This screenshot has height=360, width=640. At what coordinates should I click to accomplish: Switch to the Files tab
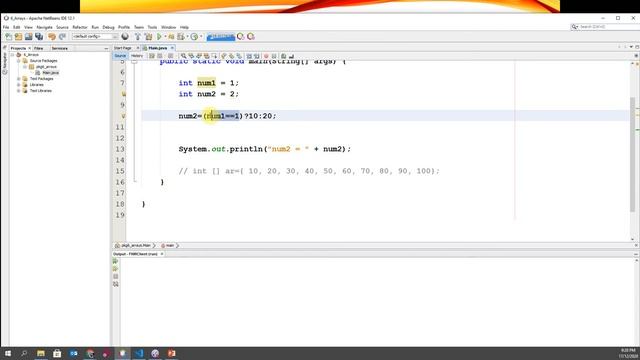click(x=39, y=48)
